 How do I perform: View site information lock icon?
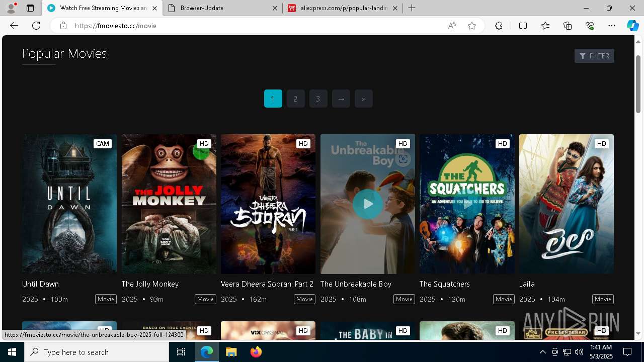coord(63,26)
